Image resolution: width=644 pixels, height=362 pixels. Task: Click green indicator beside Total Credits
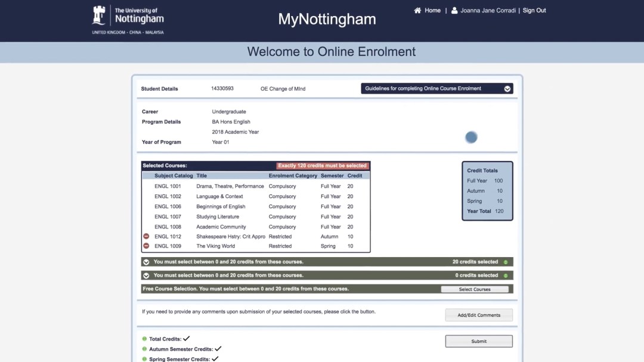[144, 339]
